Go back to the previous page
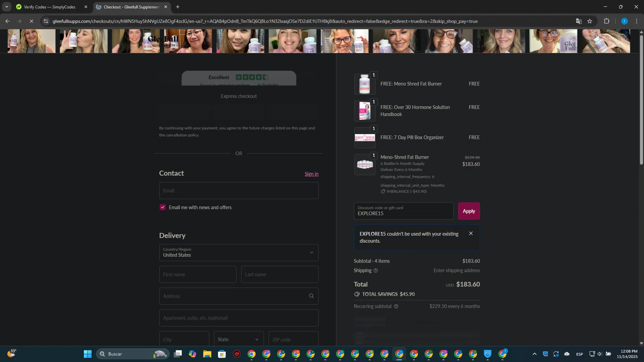Image resolution: width=644 pixels, height=362 pixels. (7, 21)
